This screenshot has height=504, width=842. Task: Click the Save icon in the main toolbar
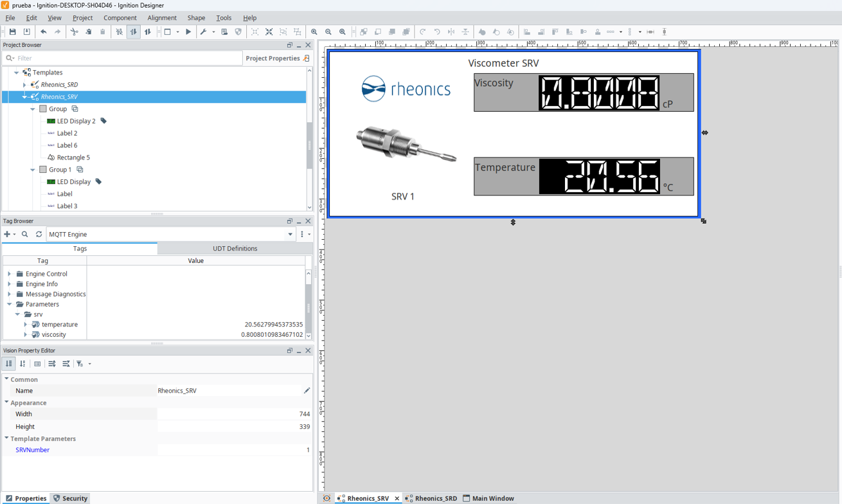click(x=12, y=32)
